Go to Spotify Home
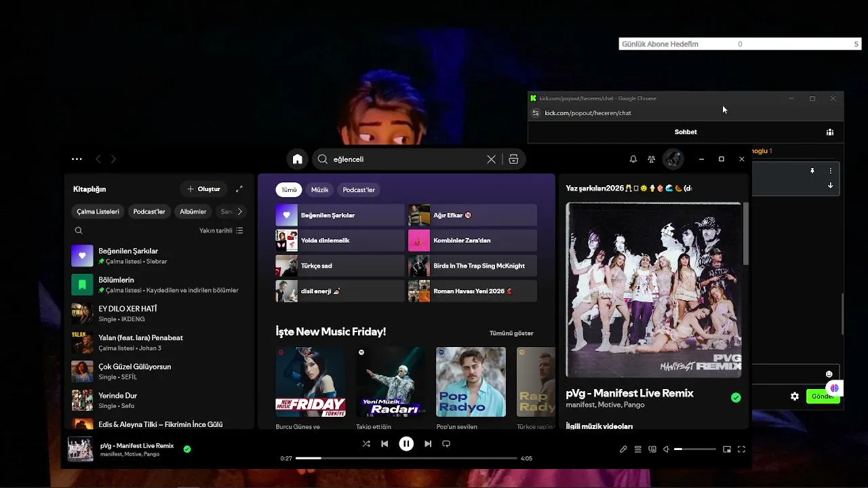The image size is (868, 488). [297, 159]
